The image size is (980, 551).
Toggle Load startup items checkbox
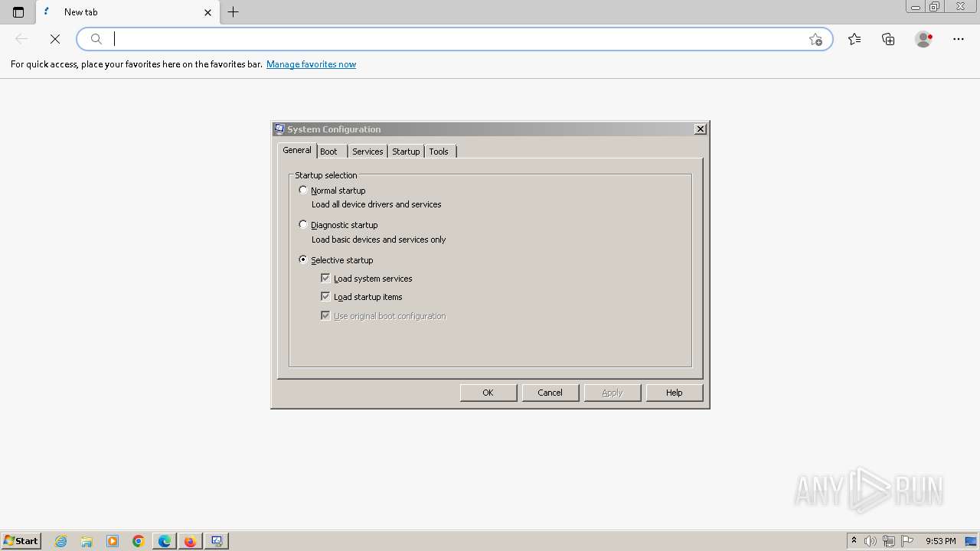pyautogui.click(x=325, y=296)
